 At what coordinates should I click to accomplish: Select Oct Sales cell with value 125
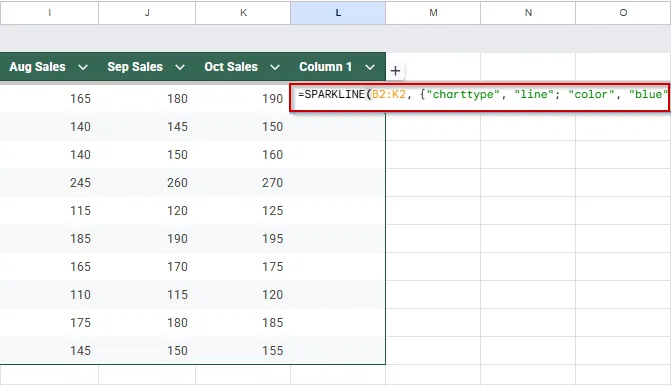(243, 211)
